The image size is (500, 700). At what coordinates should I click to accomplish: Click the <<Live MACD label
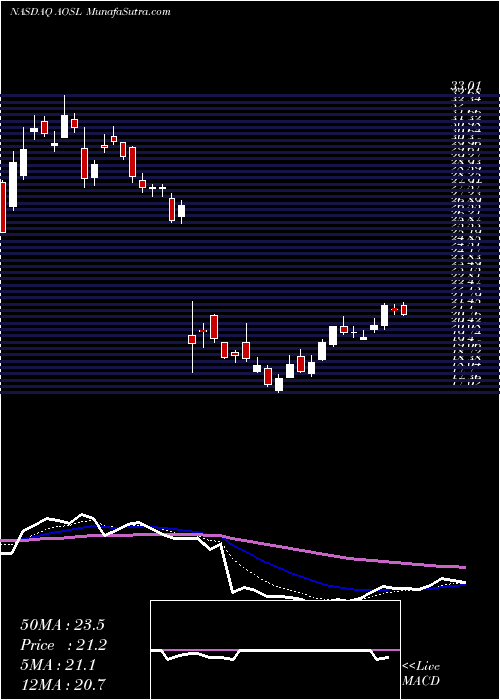click(x=421, y=674)
